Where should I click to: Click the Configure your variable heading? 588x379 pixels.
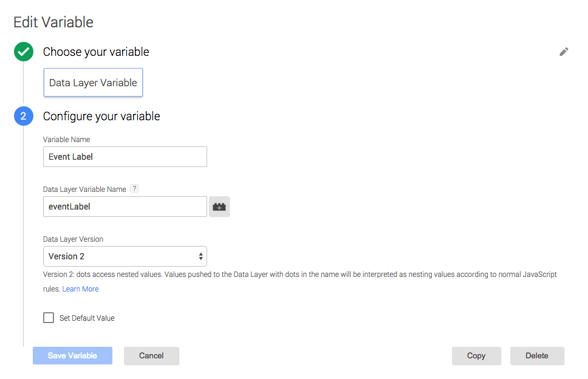(101, 116)
